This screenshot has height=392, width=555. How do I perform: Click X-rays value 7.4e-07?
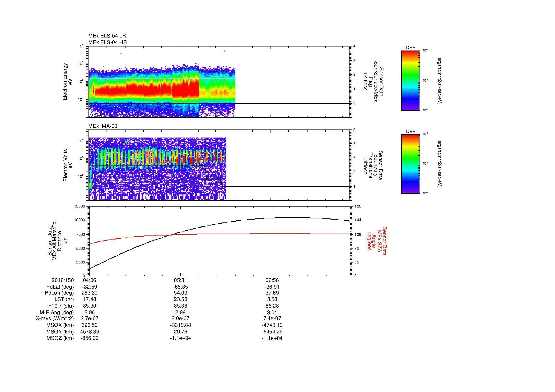click(272, 318)
